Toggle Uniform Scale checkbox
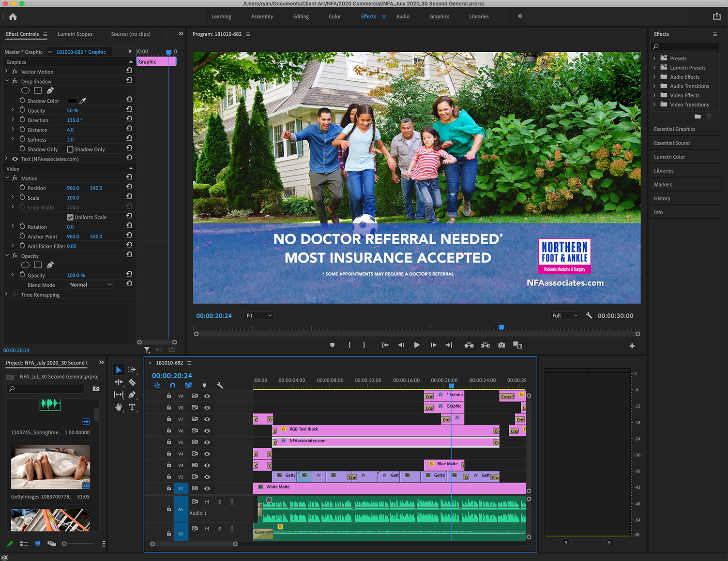Screen dimensions: 728x561 coord(70,217)
